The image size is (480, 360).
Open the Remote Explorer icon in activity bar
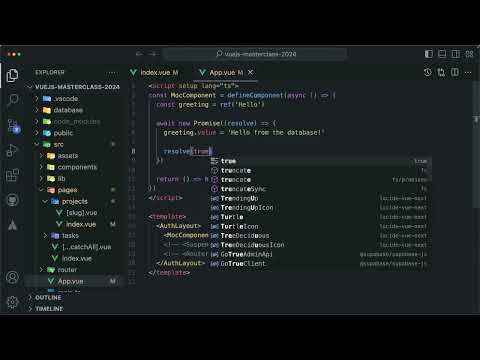pyautogui.click(x=12, y=200)
